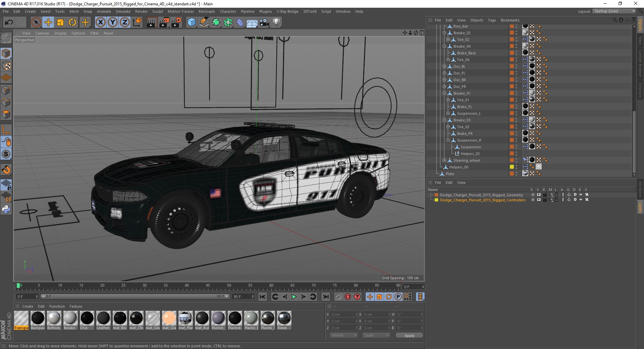This screenshot has height=349, width=644.
Task: Open Edit Render Settings icon
Action: [x=176, y=22]
